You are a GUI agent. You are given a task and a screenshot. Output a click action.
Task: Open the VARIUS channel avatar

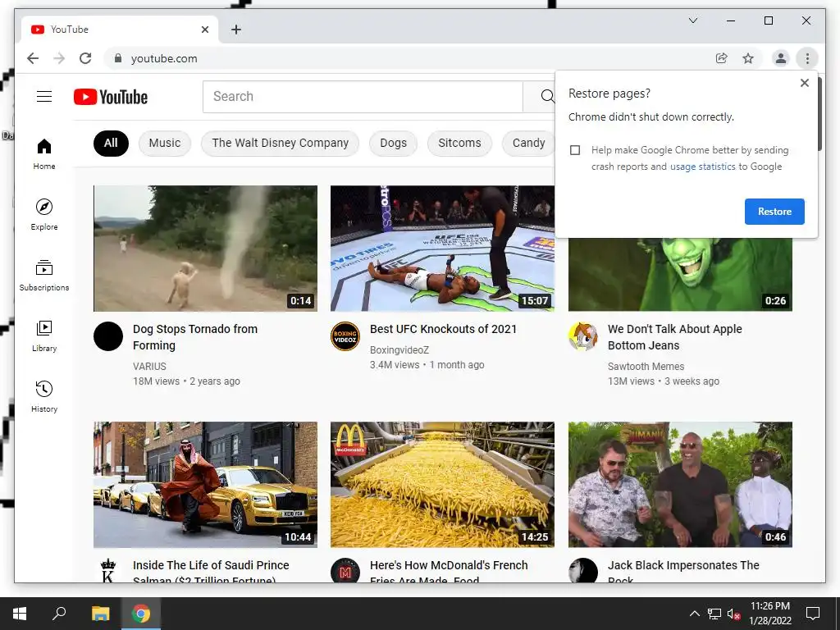point(108,336)
